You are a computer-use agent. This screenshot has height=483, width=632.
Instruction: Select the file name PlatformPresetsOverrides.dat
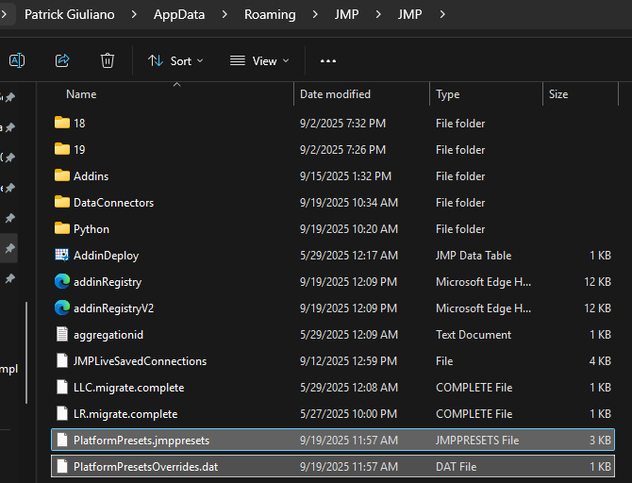pyautogui.click(x=146, y=467)
